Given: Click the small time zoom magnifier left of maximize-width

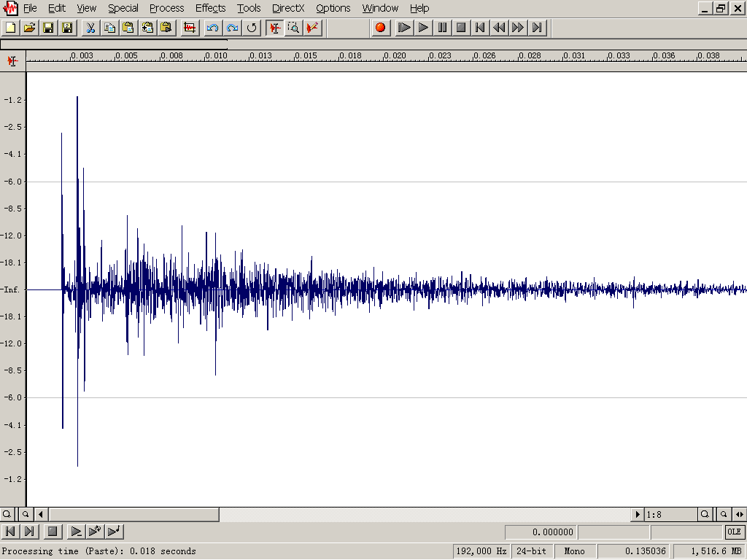Looking at the screenshot, I should coord(723,514).
